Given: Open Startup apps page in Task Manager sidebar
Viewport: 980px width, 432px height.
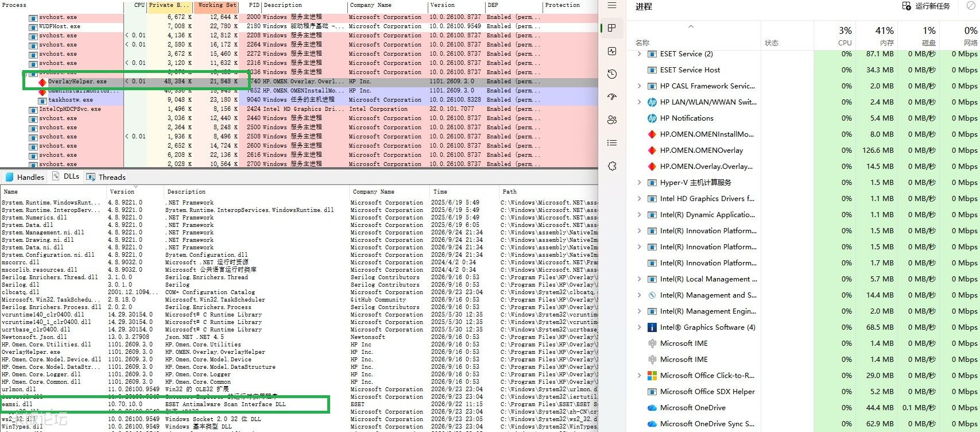Looking at the screenshot, I should click(x=612, y=97).
